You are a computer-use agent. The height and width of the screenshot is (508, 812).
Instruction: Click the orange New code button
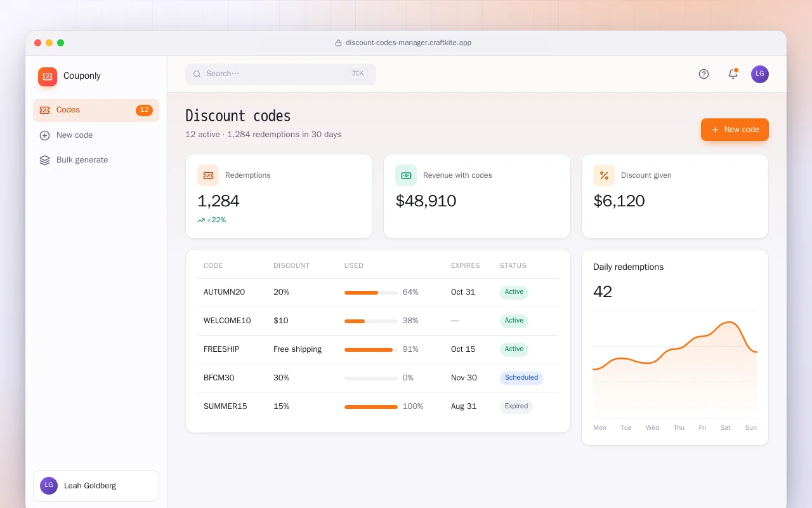(x=735, y=130)
